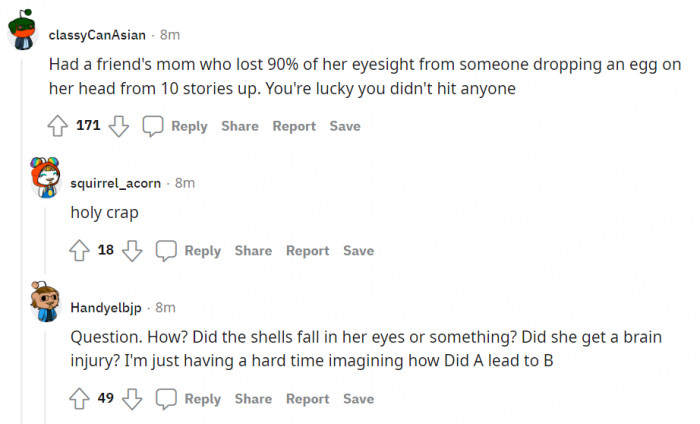Share classyCanAsian's comment
The width and height of the screenshot is (700, 424).
[240, 126]
